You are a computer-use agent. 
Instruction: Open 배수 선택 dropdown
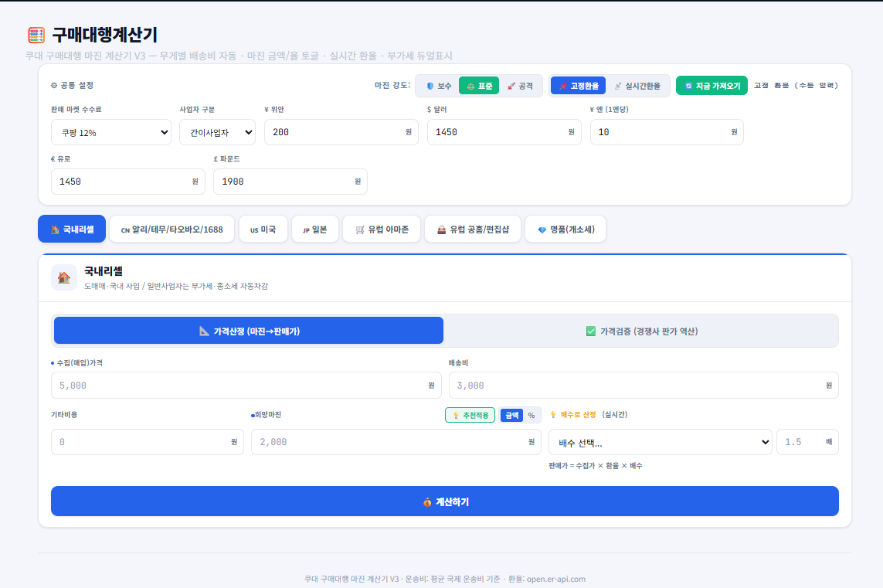click(661, 442)
